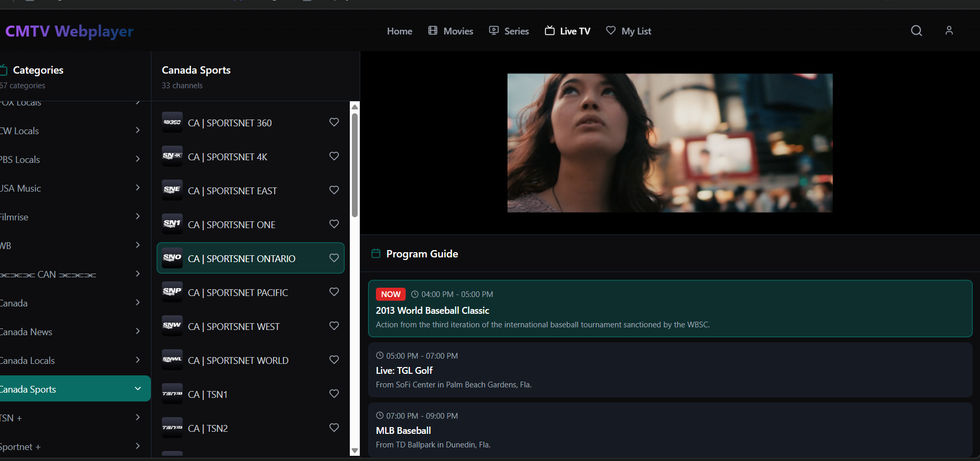Open the Live: TGL Golf program entry
Image resolution: width=980 pixels, height=461 pixels.
click(670, 370)
